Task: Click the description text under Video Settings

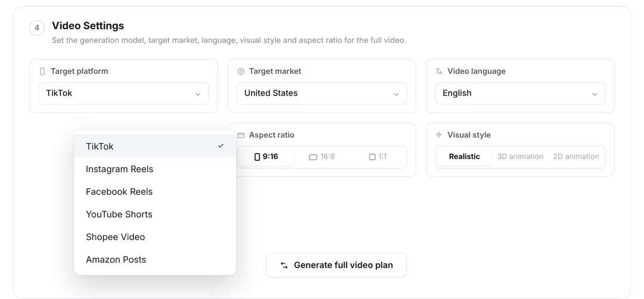Action: (x=229, y=40)
